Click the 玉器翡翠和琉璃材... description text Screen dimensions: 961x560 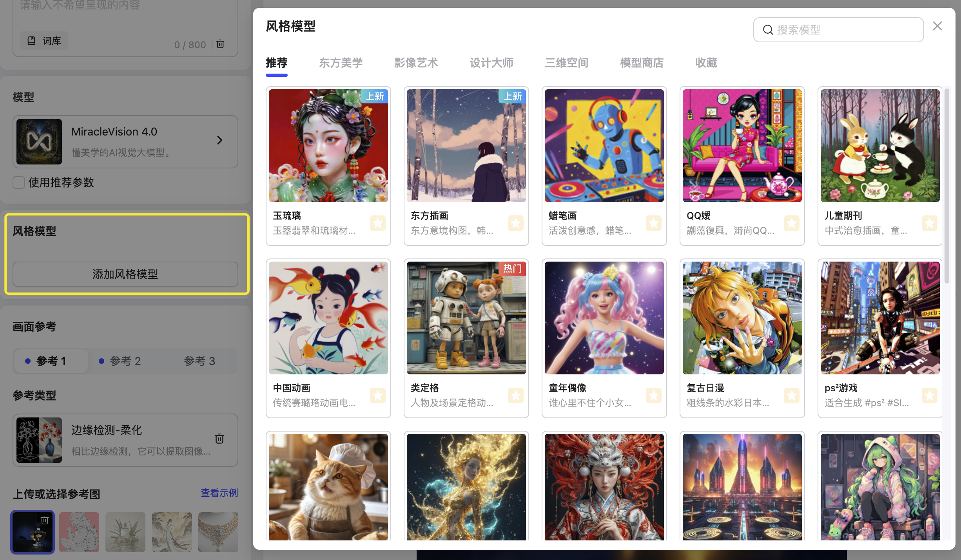tap(314, 231)
